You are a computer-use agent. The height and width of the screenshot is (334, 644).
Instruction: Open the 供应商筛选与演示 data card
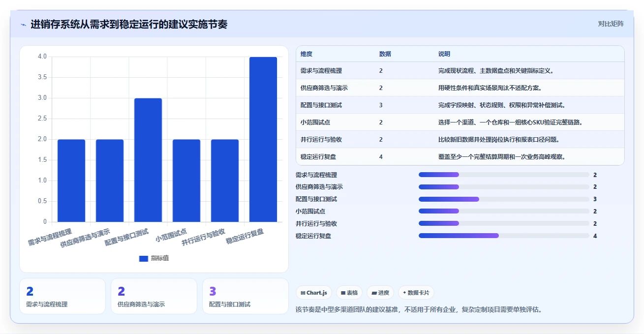(x=154, y=296)
